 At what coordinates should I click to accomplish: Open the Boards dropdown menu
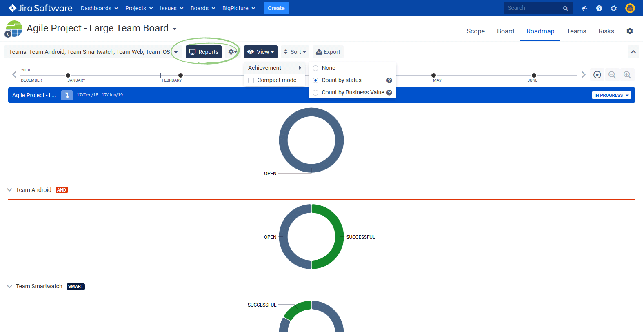[203, 8]
